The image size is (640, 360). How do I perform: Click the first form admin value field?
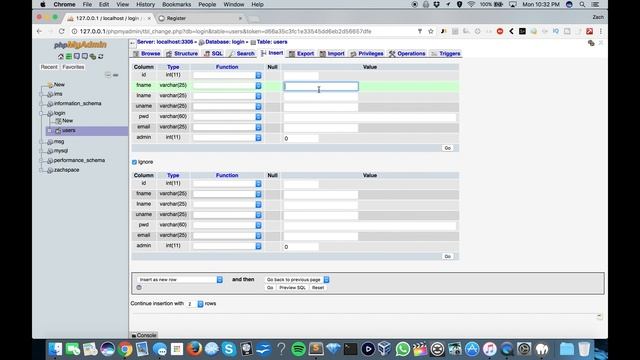pos(301,138)
